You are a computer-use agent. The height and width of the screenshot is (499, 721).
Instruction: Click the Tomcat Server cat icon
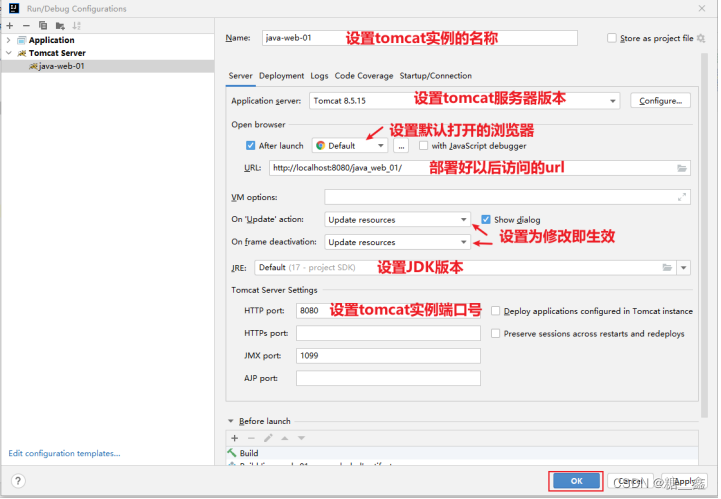tap(22, 53)
